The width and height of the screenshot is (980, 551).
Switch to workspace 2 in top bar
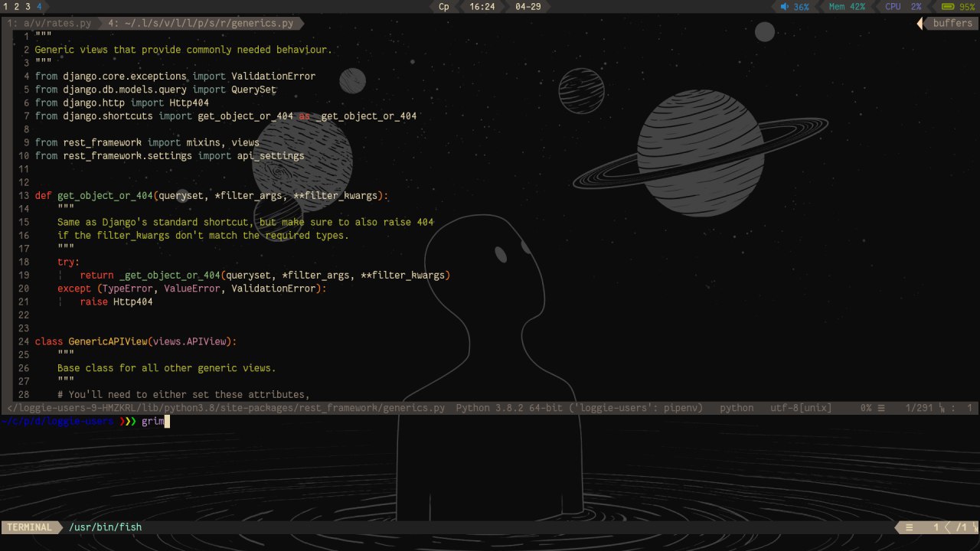click(x=16, y=7)
